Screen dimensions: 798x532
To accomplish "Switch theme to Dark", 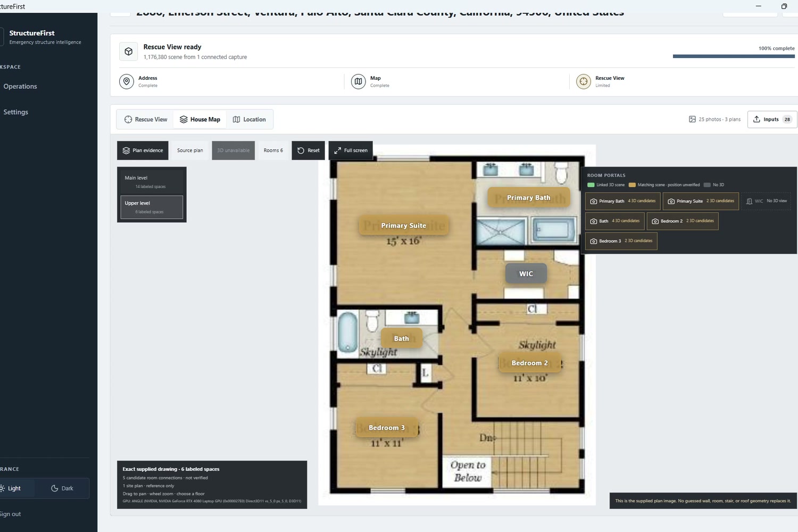I will pyautogui.click(x=62, y=488).
